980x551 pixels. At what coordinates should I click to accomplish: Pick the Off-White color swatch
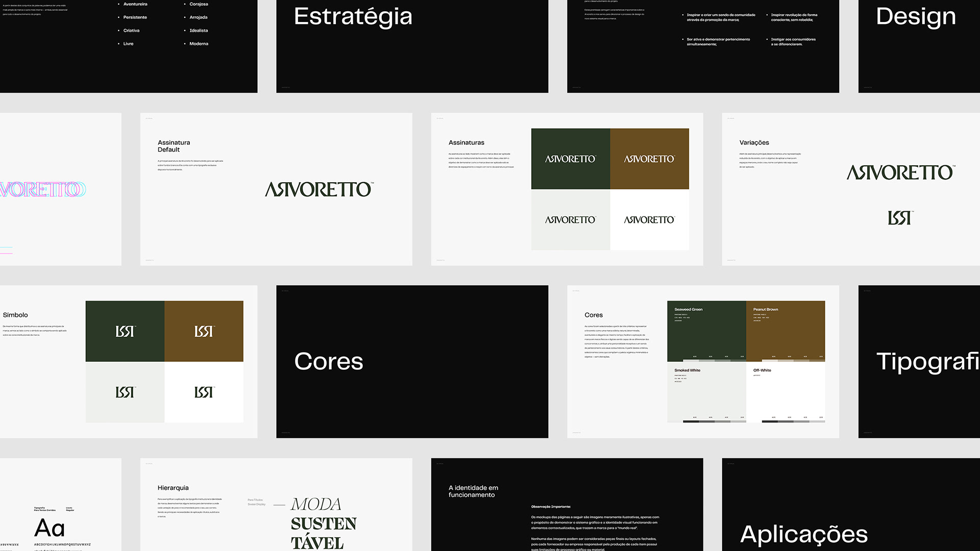tap(786, 392)
